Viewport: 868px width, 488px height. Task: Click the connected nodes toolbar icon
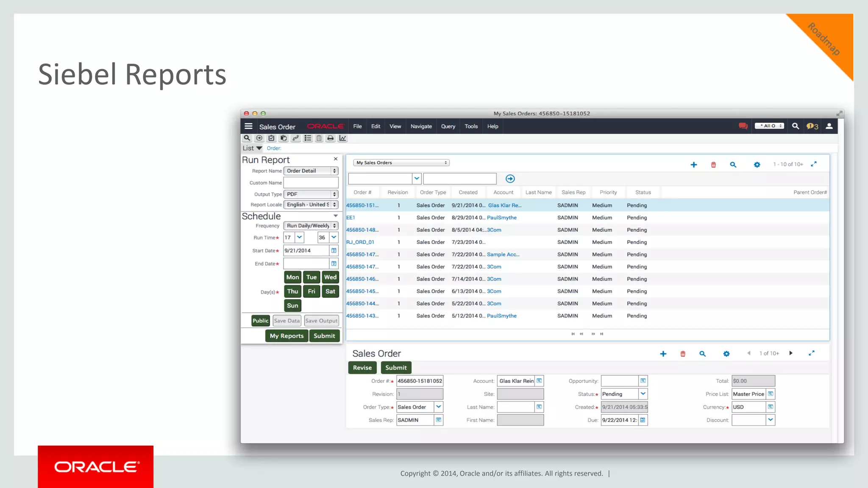[295, 138]
